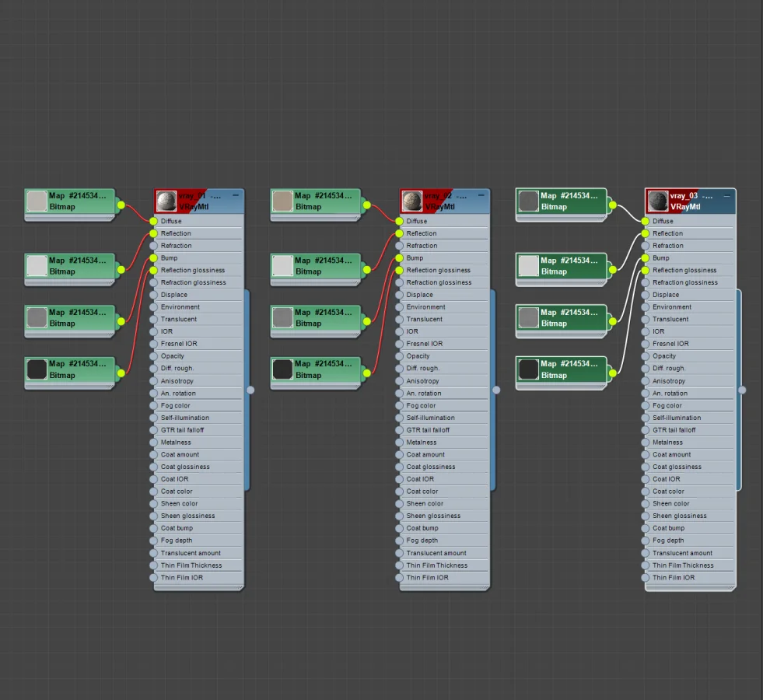
Task: Click the vray_01 Diffuse input socket
Action: pos(154,222)
